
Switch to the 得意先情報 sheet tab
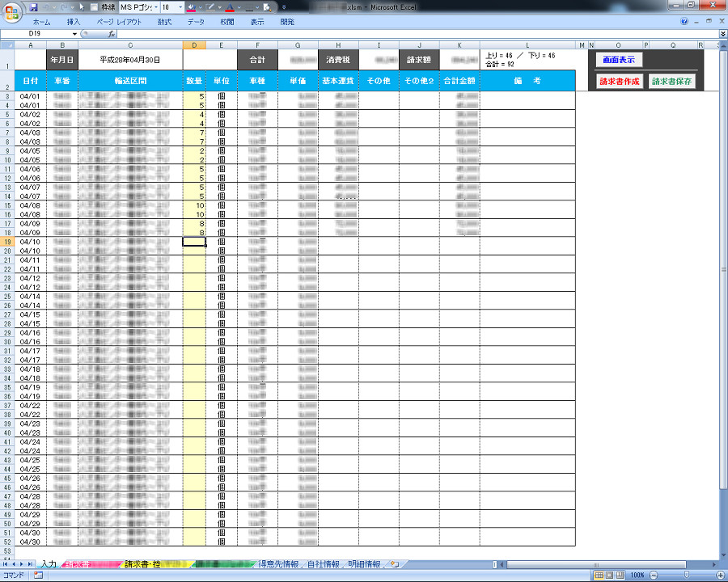pos(278,563)
